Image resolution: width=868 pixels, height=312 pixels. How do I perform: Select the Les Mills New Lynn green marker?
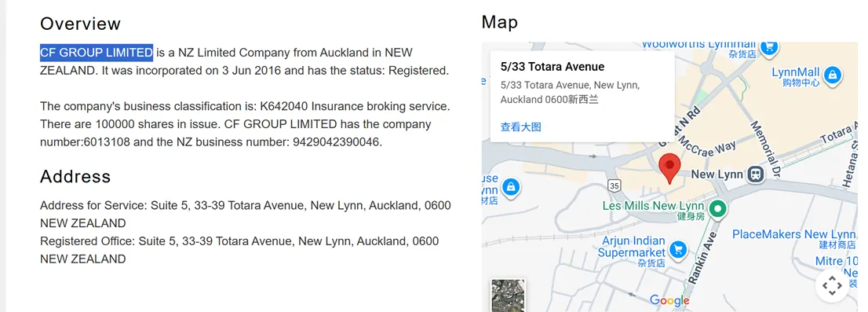(x=718, y=208)
